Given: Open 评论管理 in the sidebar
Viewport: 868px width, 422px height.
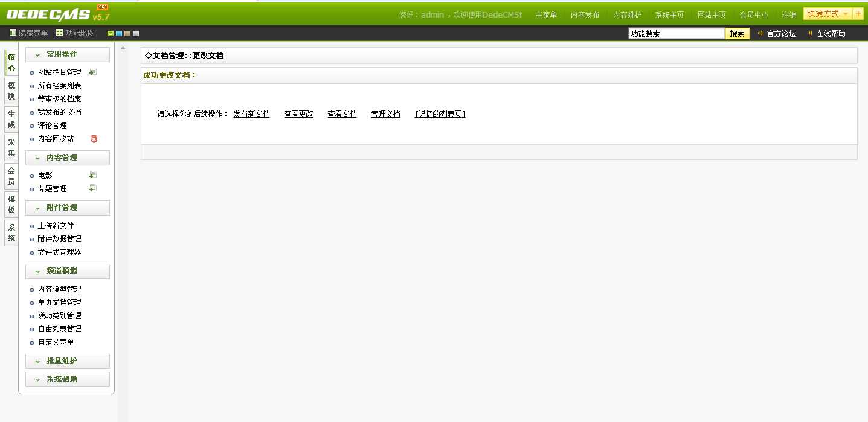Looking at the screenshot, I should point(52,126).
